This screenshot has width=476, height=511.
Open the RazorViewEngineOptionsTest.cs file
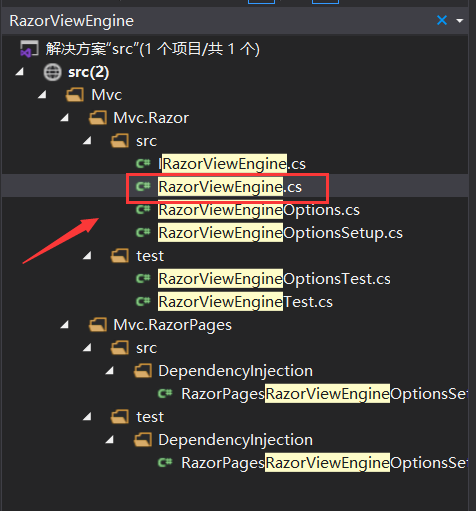[274, 279]
